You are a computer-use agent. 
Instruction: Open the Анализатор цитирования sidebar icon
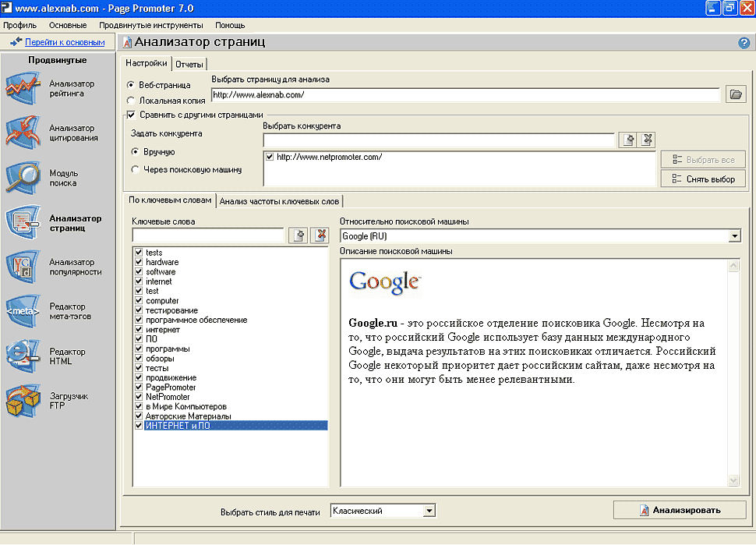[23, 133]
